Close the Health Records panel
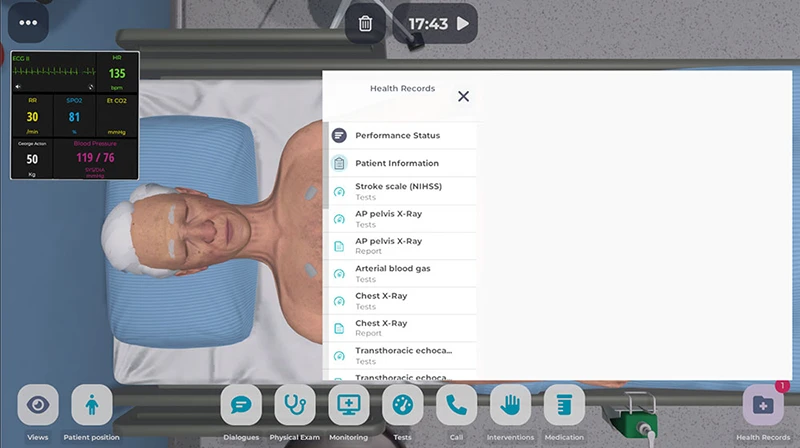The height and width of the screenshot is (448, 800). [463, 96]
